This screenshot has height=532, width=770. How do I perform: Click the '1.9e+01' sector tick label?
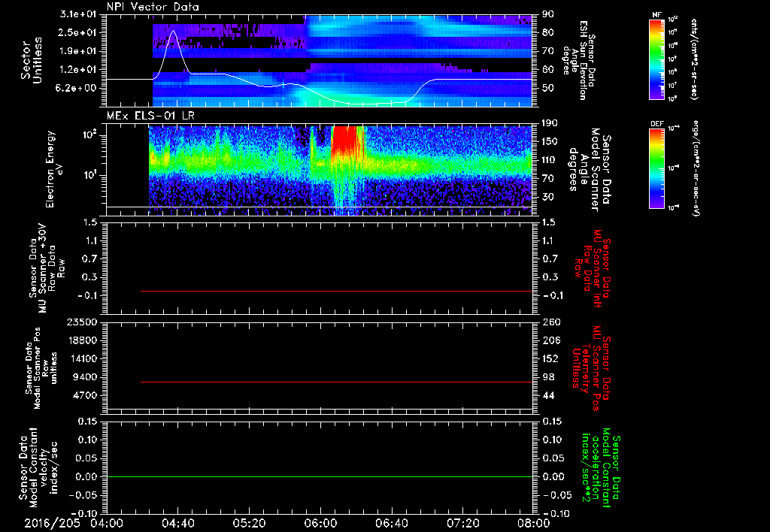(x=80, y=51)
